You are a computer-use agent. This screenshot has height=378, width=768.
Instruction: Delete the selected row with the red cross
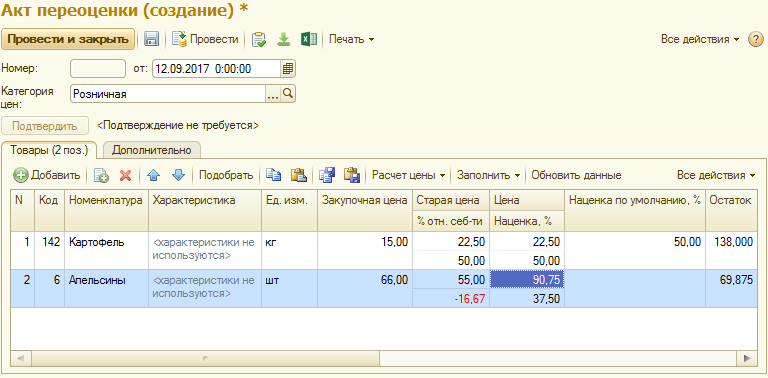coord(125,175)
